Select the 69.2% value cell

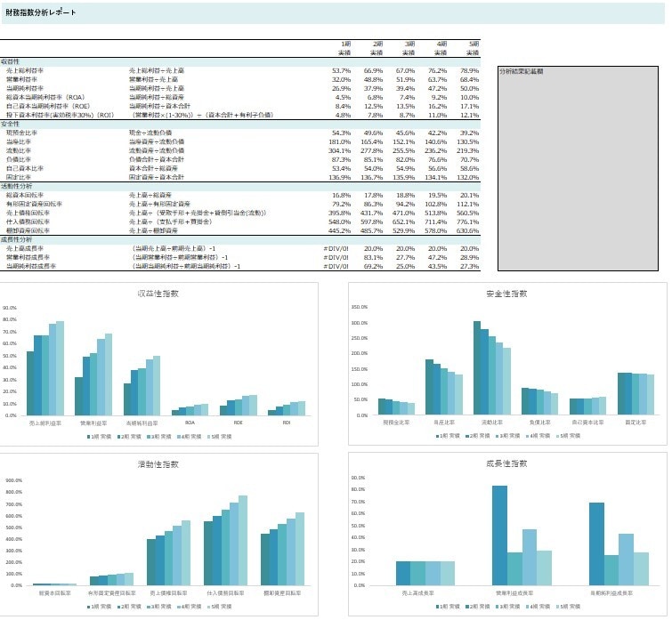coord(373,266)
